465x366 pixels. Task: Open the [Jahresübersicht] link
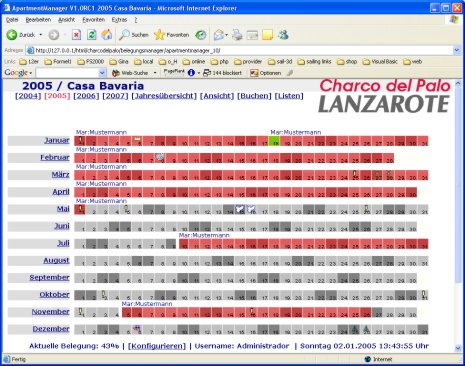[164, 96]
